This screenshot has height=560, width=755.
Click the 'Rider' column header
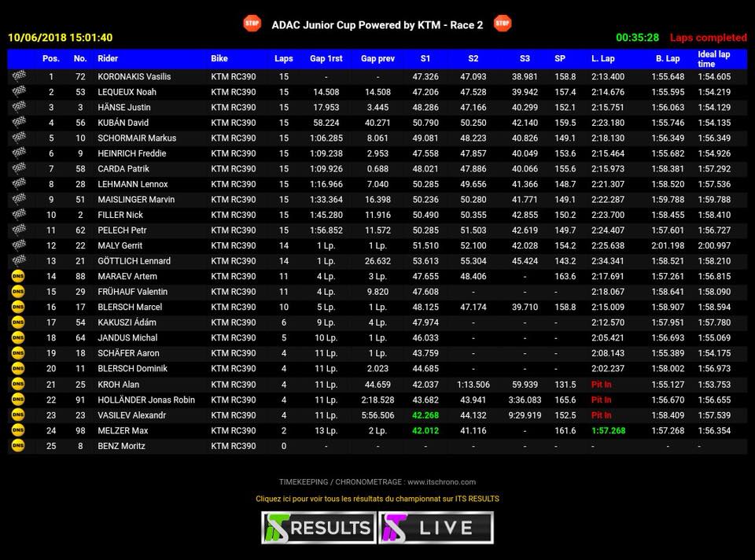click(108, 58)
